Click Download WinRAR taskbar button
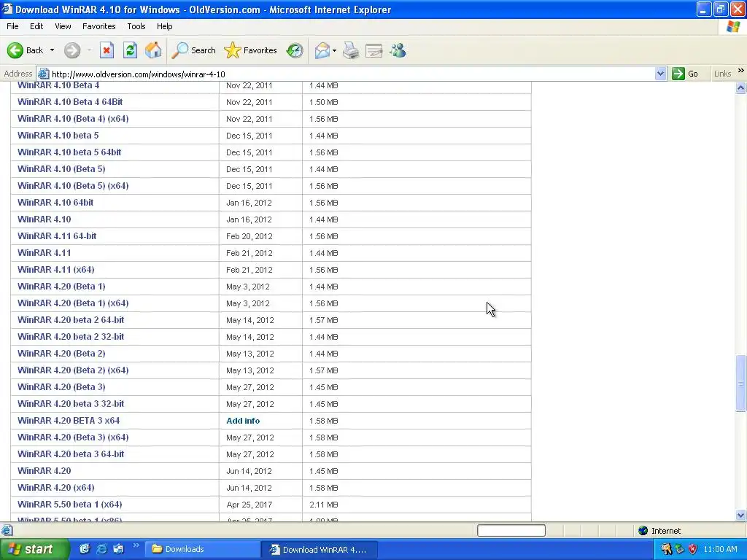This screenshot has height=560, width=747. coord(320,549)
